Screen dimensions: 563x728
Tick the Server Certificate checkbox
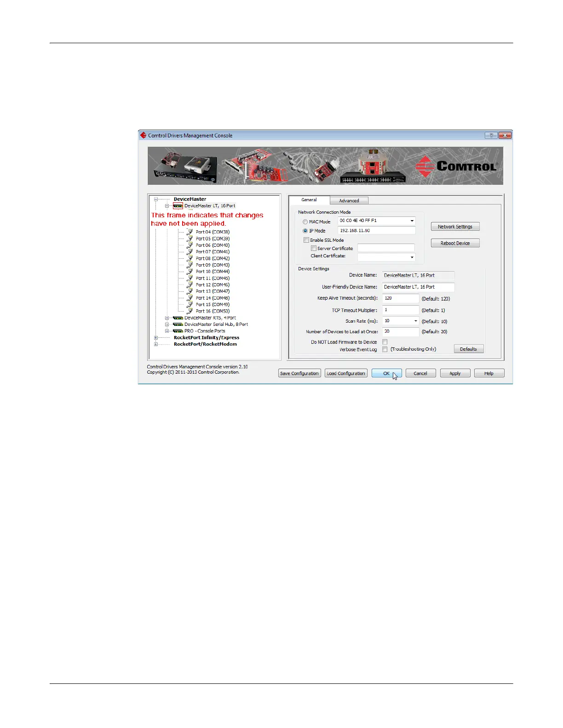(314, 248)
